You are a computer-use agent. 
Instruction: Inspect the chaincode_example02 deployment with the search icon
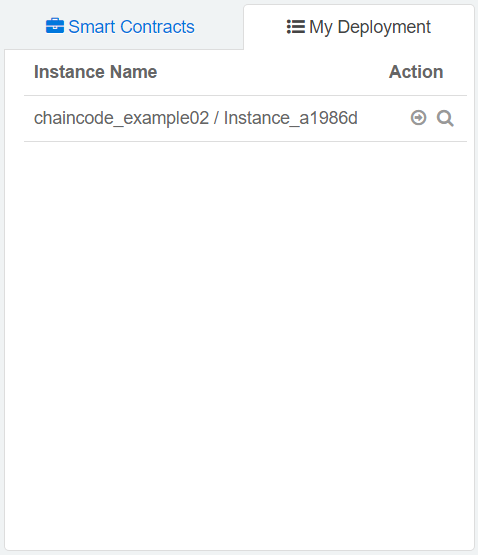point(445,118)
